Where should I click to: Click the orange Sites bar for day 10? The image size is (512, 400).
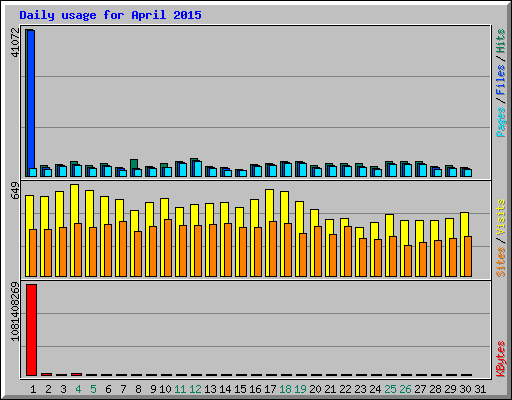click(168, 248)
